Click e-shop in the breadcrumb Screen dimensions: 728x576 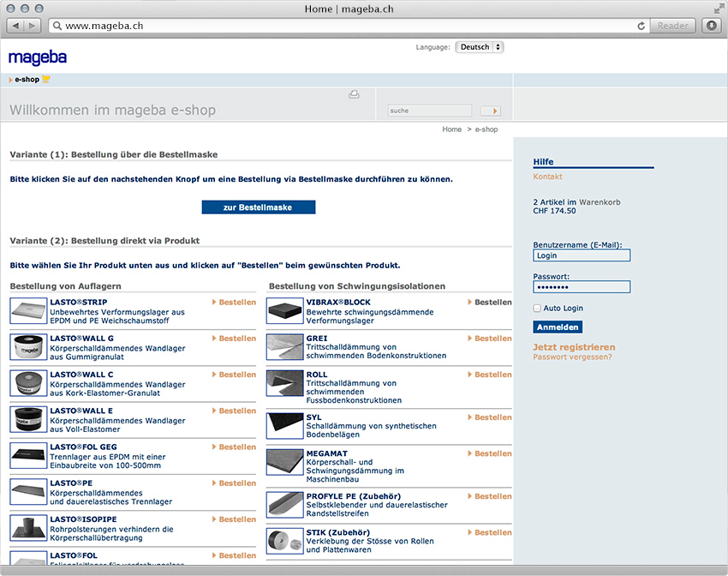point(486,129)
